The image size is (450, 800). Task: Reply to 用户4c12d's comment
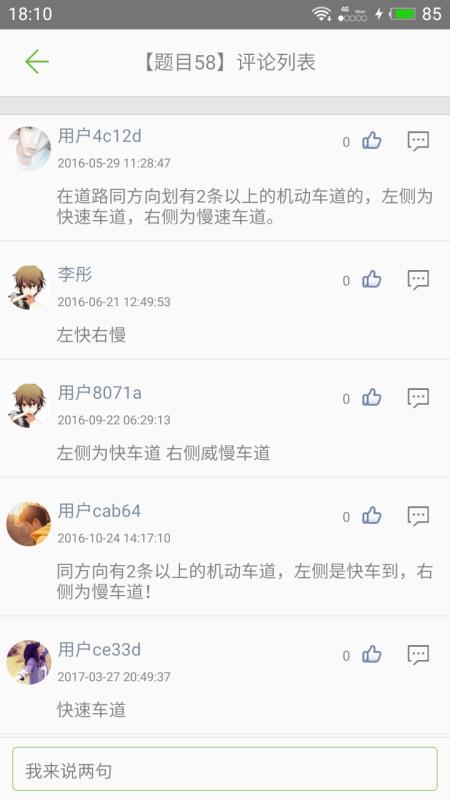click(418, 141)
